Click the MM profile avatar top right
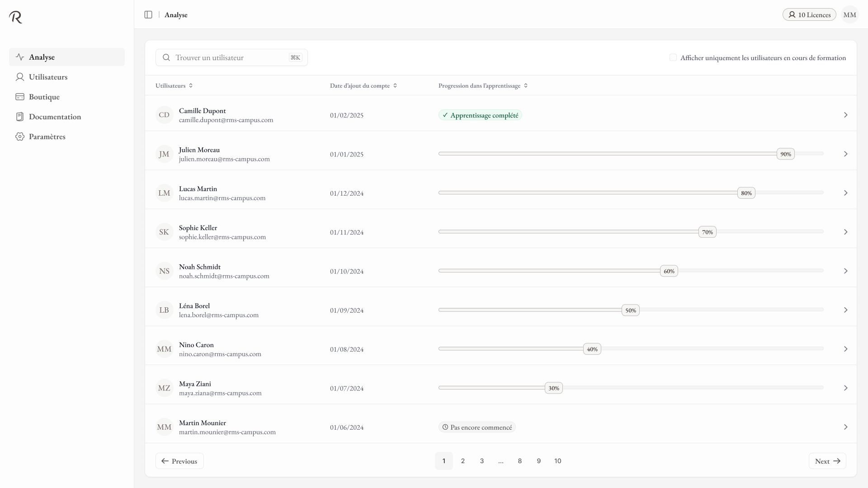This screenshot has height=488, width=868. tap(849, 15)
